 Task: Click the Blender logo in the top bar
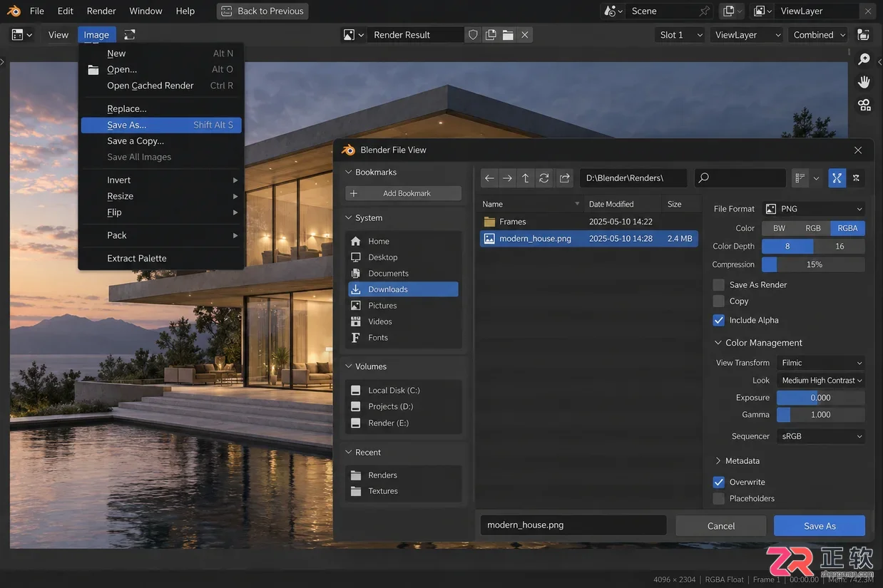14,11
